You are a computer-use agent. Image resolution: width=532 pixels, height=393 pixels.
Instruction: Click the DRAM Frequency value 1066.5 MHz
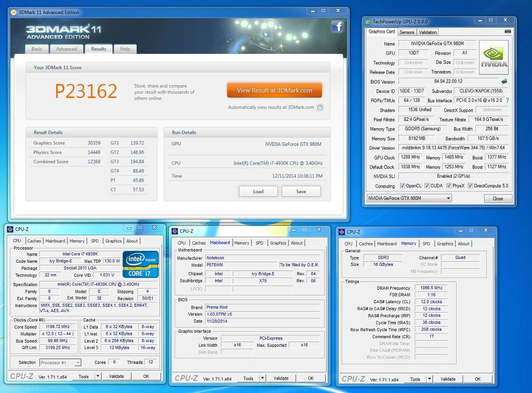[431, 288]
